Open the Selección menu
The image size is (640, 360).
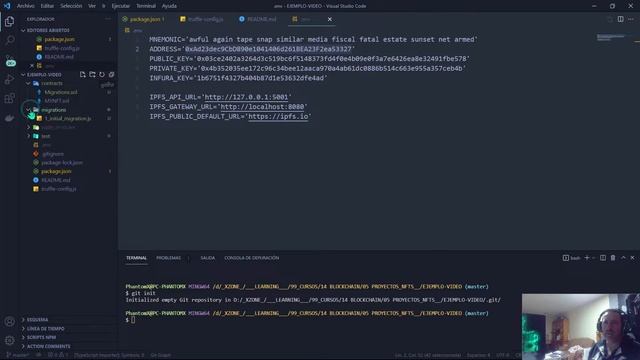(71, 6)
